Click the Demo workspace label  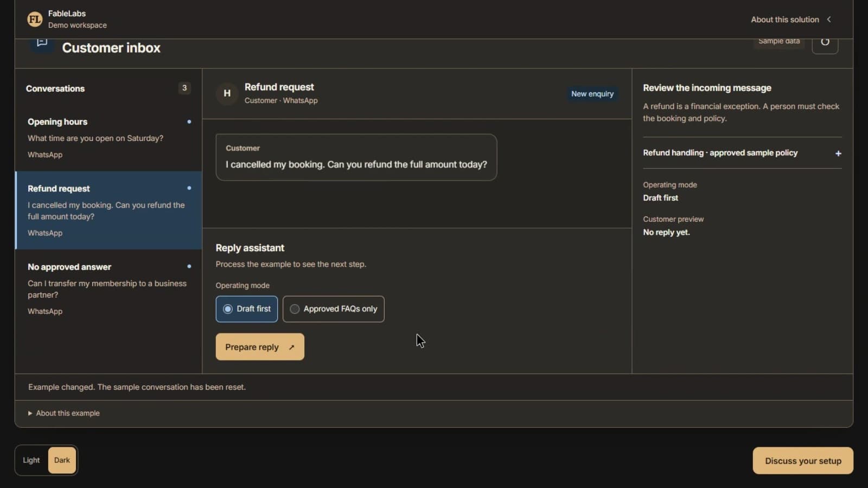pyautogui.click(x=77, y=25)
